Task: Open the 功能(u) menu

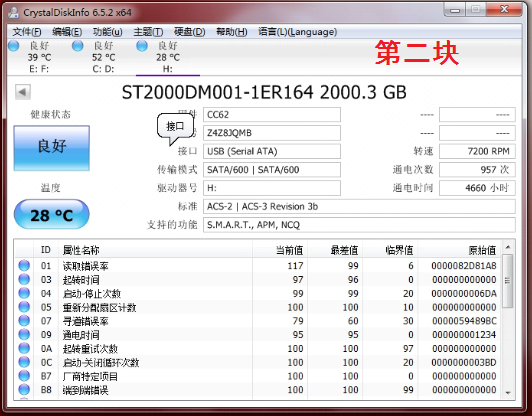Action: coord(108,32)
